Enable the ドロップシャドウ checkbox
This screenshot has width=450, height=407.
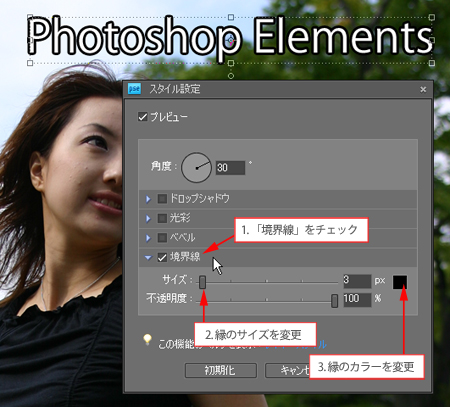tap(162, 199)
